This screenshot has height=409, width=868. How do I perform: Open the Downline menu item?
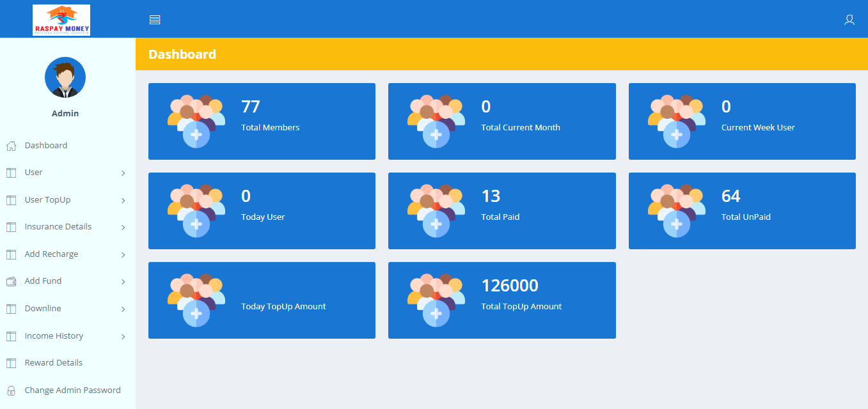43,309
